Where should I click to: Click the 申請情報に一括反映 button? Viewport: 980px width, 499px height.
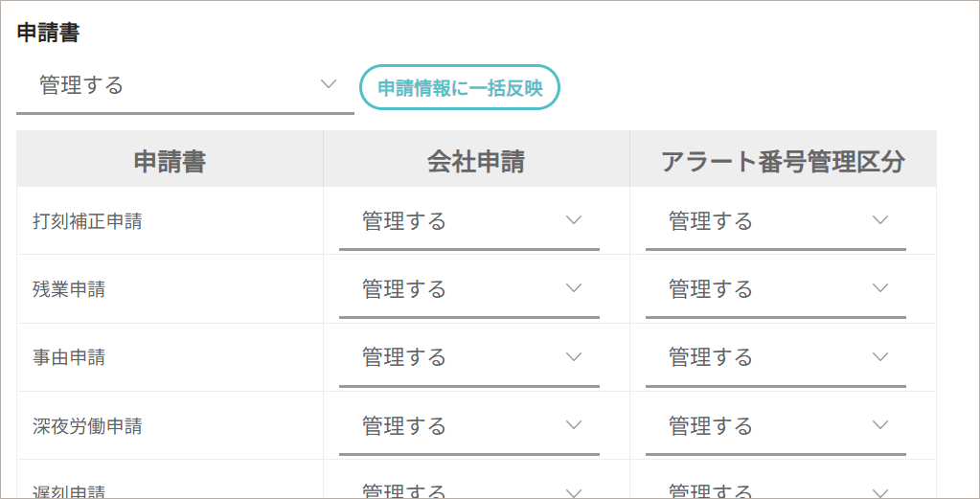click(x=460, y=88)
